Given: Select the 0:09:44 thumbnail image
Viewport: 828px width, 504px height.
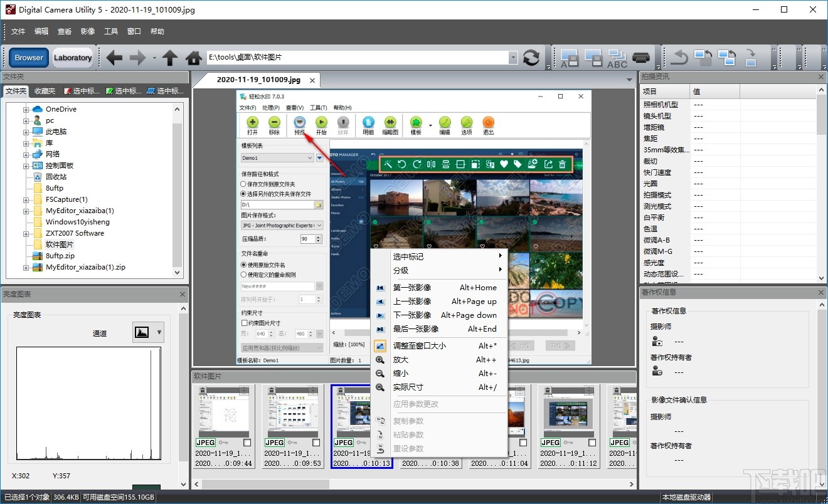Looking at the screenshot, I should 223,411.
